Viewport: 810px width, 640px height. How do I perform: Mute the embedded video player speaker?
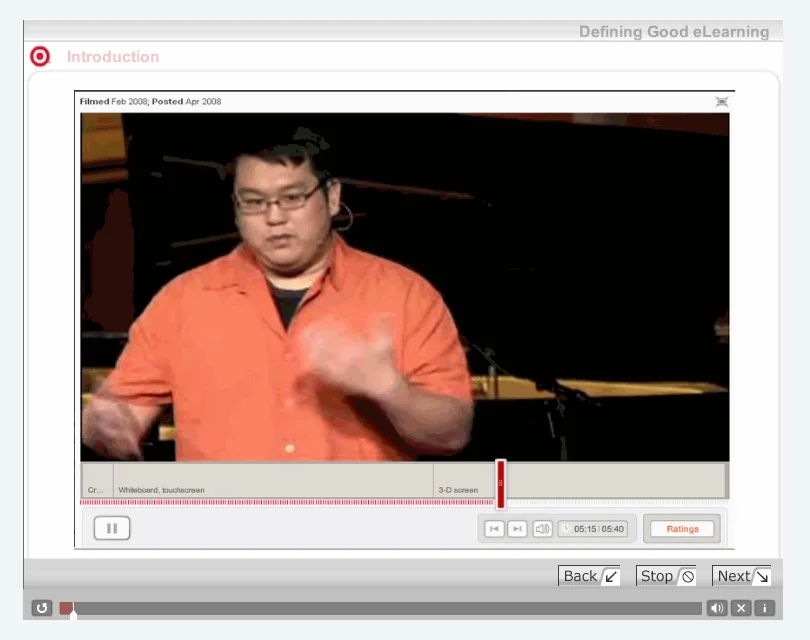pos(542,528)
